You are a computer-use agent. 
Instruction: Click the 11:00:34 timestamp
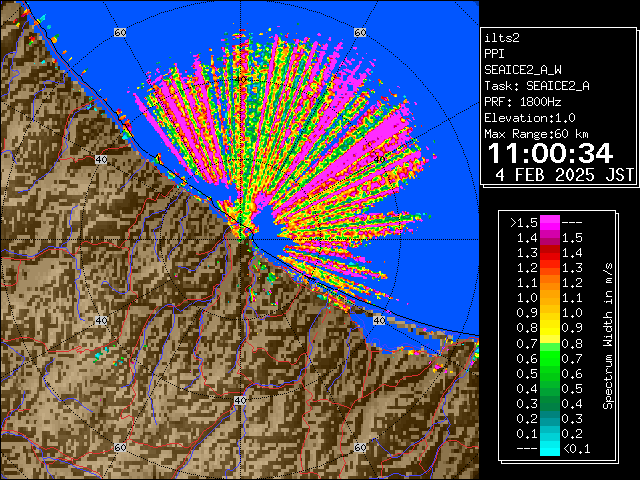tap(550, 153)
